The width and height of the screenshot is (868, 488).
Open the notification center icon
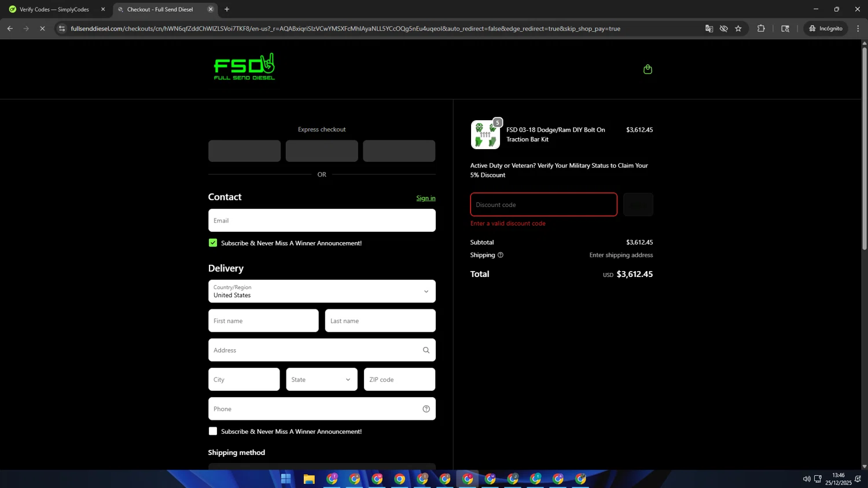(858, 479)
